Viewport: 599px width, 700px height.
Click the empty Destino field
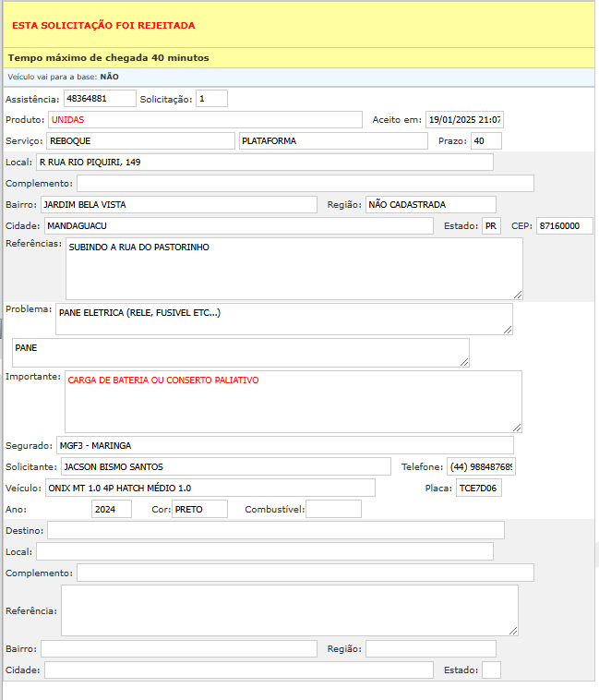pos(275,530)
